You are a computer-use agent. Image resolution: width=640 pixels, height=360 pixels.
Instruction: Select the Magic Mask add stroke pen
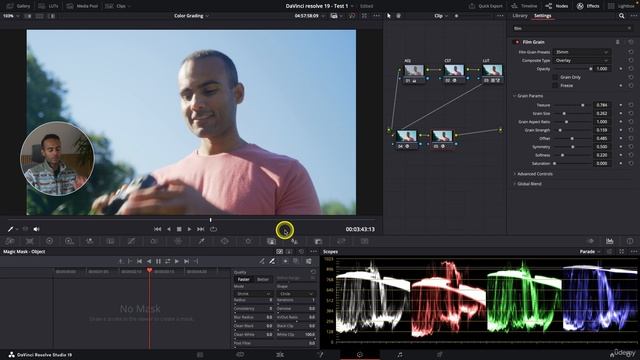click(262, 261)
